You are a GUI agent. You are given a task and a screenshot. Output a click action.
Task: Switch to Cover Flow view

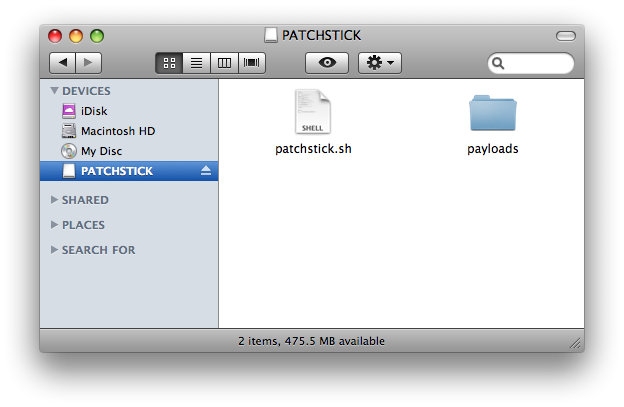click(251, 63)
